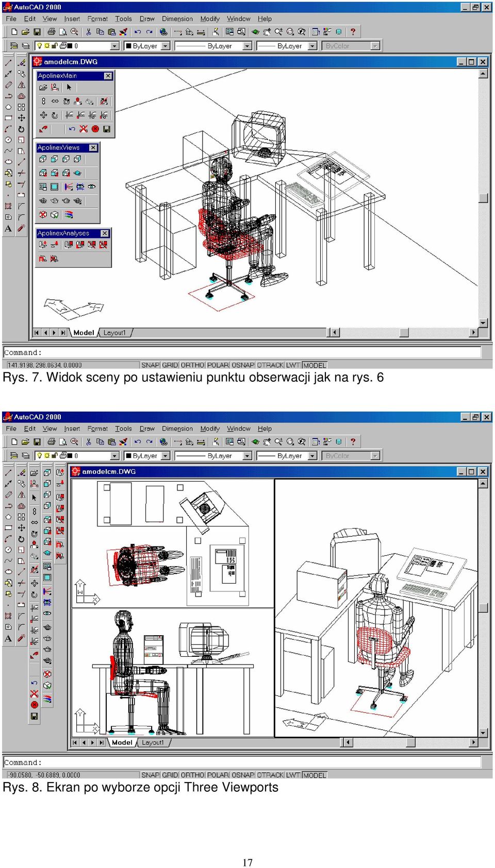Select Rectangle draw tool in Rys. 8 window
The height and width of the screenshot is (868, 495).
point(8,528)
